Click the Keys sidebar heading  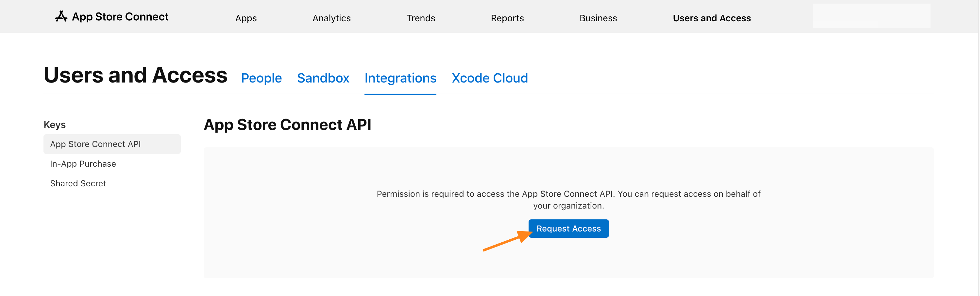[54, 124]
